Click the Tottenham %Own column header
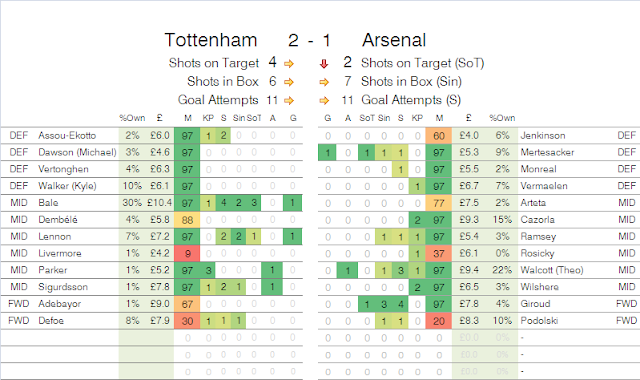640x380 pixels. pyautogui.click(x=132, y=118)
